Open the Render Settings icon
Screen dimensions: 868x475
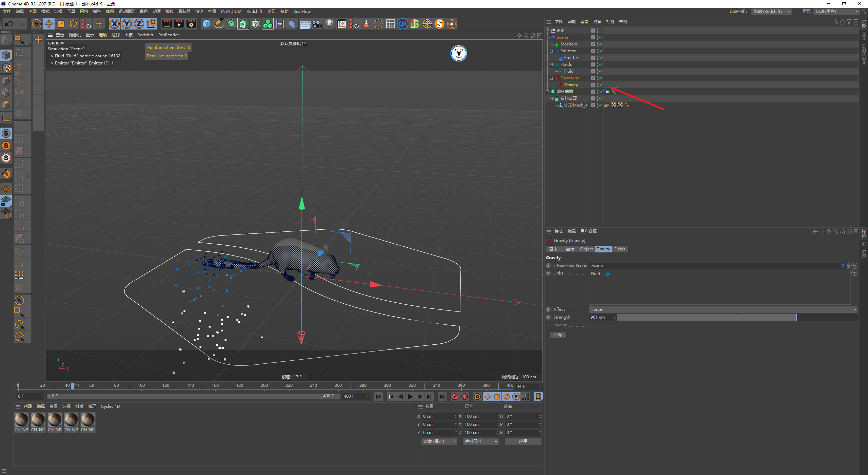(x=191, y=24)
